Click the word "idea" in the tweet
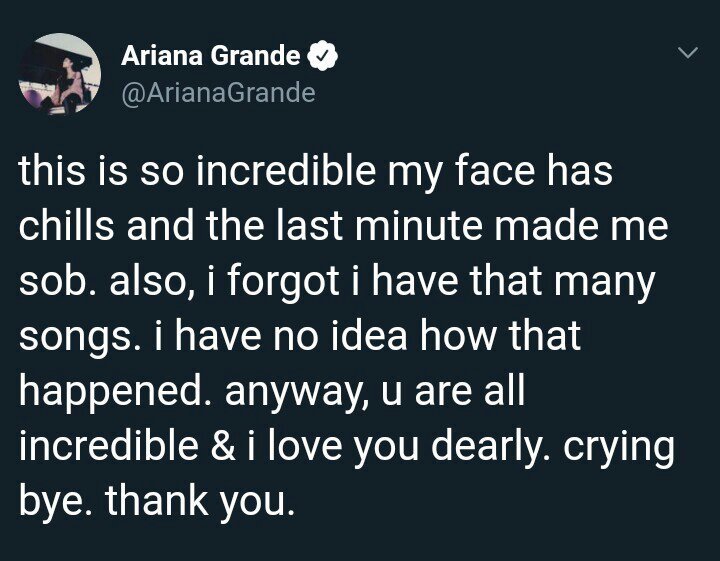This screenshot has height=561, width=720. [x=369, y=335]
